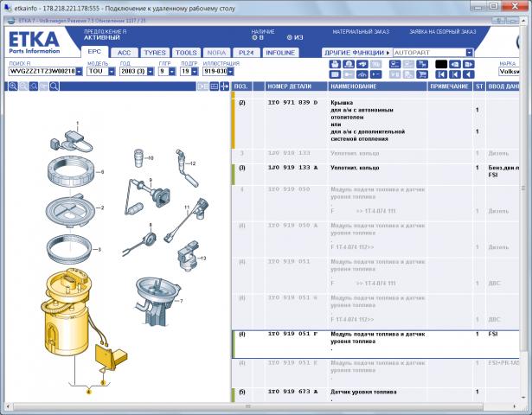Click the icon directly below the printer icon
This screenshot has height=415, width=532.
335,74
